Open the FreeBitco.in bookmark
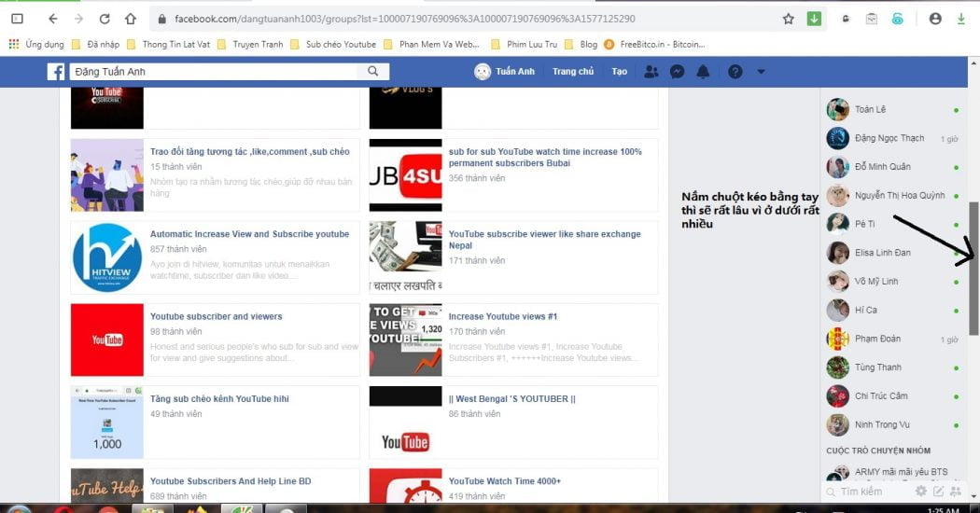Screen dimensions: 980x513 [654, 45]
